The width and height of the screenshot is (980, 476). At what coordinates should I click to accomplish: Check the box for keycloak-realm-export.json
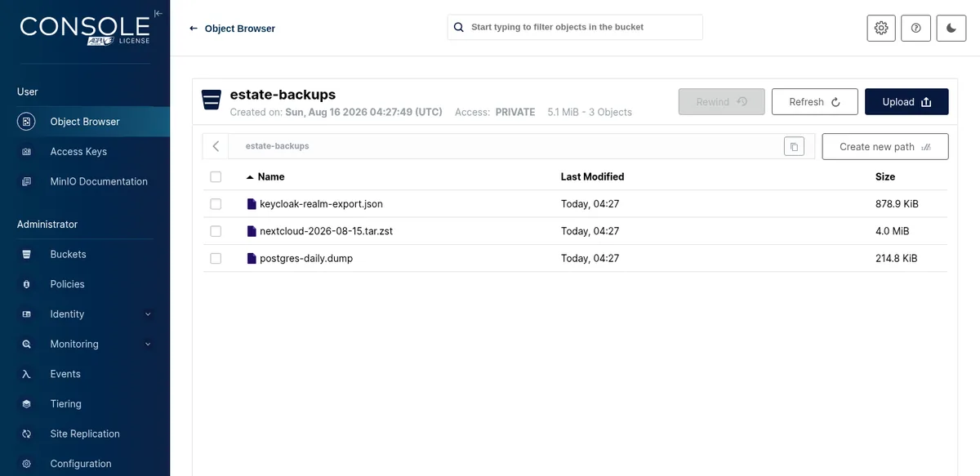click(x=216, y=204)
